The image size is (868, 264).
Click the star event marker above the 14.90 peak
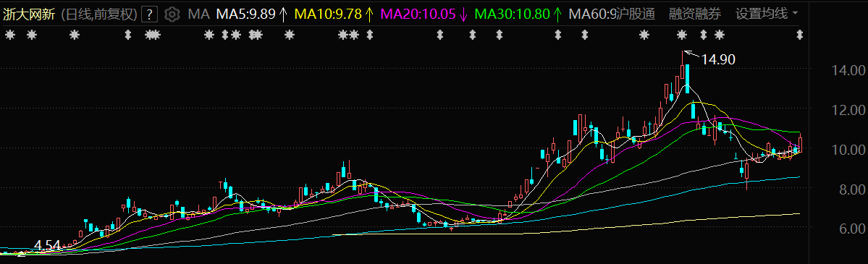pyautogui.click(x=682, y=35)
